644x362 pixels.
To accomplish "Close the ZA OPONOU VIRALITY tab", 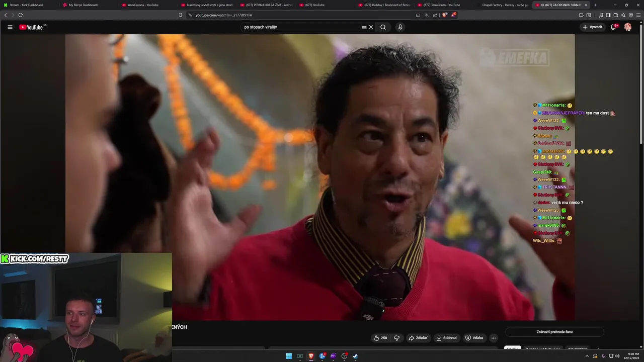I will (x=586, y=5).
